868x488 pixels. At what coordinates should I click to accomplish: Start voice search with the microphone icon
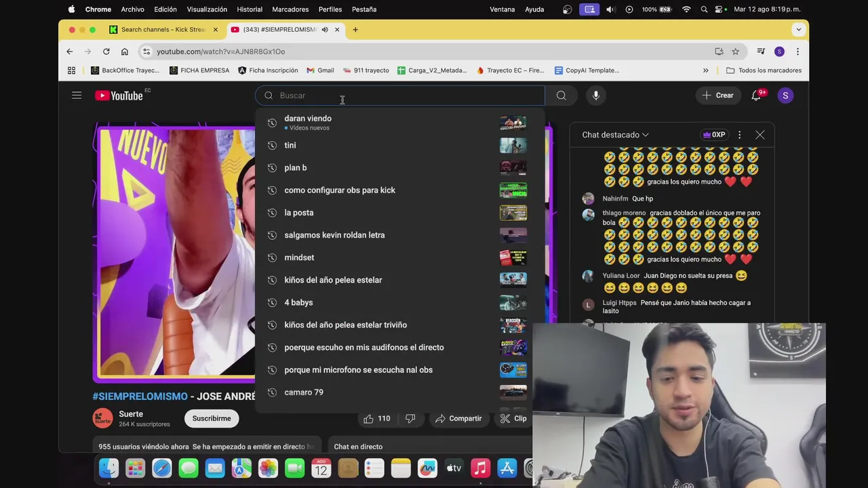coord(596,96)
